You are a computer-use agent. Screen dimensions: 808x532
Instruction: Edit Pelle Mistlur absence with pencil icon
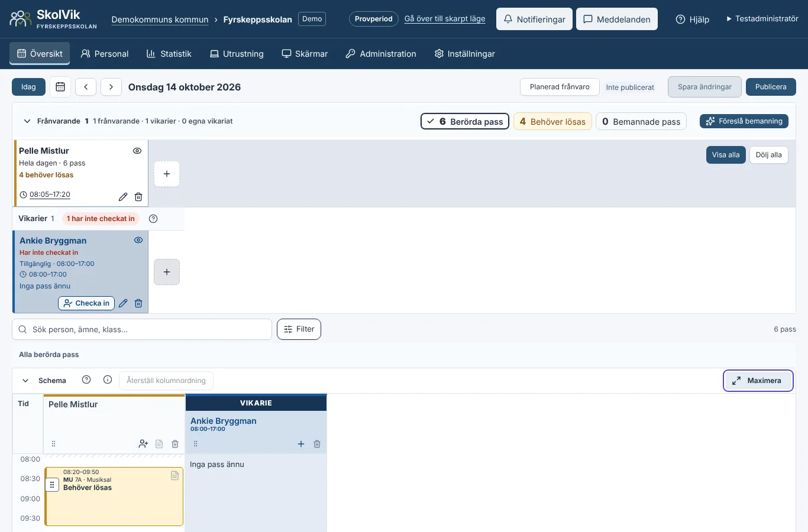(x=123, y=197)
